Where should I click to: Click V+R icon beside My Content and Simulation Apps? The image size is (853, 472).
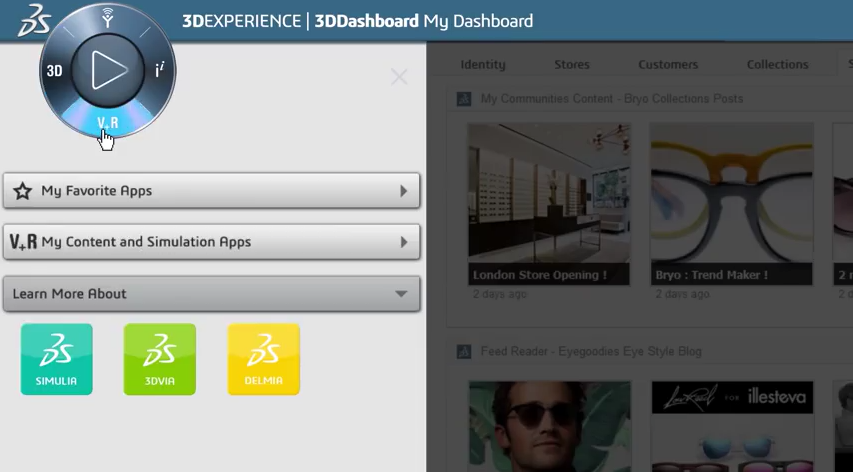point(23,242)
